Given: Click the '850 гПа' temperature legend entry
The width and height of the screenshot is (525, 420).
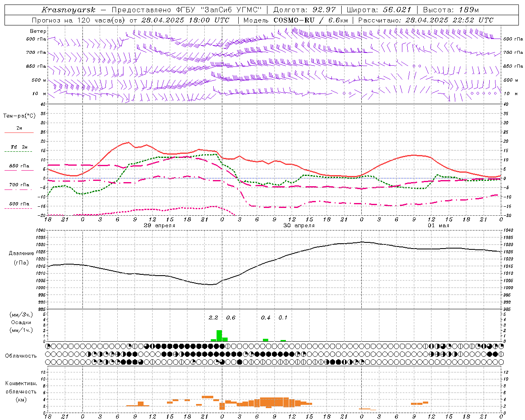Looking at the screenshot, I should coord(19,166).
